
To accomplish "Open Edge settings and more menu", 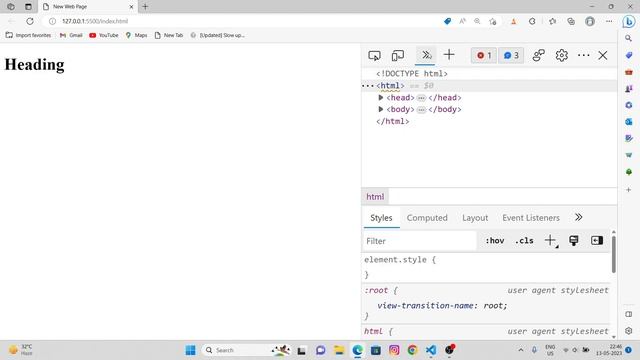I will tap(609, 21).
